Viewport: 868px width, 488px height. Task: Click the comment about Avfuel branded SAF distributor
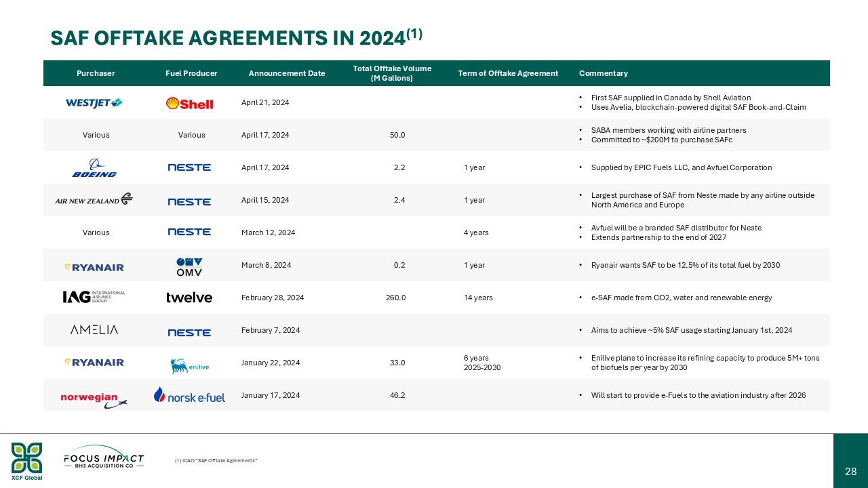point(676,228)
